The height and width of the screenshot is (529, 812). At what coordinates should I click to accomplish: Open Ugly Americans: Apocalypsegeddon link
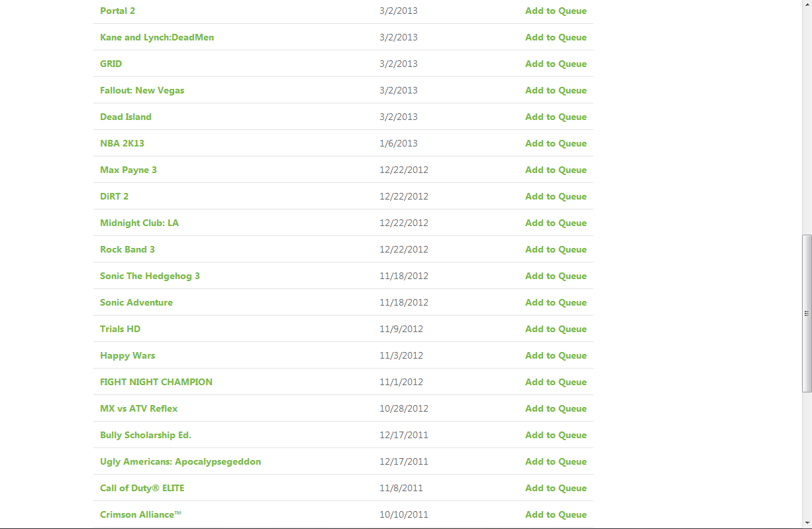coord(181,461)
